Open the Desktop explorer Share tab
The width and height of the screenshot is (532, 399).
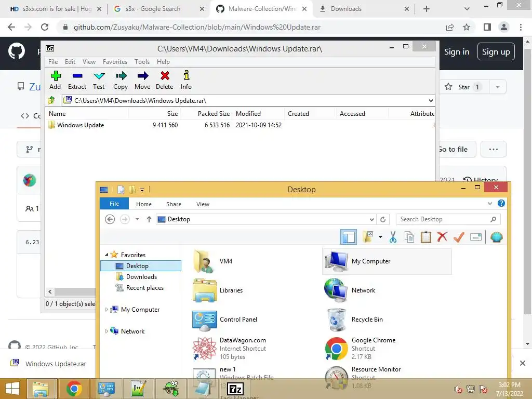pyautogui.click(x=174, y=204)
